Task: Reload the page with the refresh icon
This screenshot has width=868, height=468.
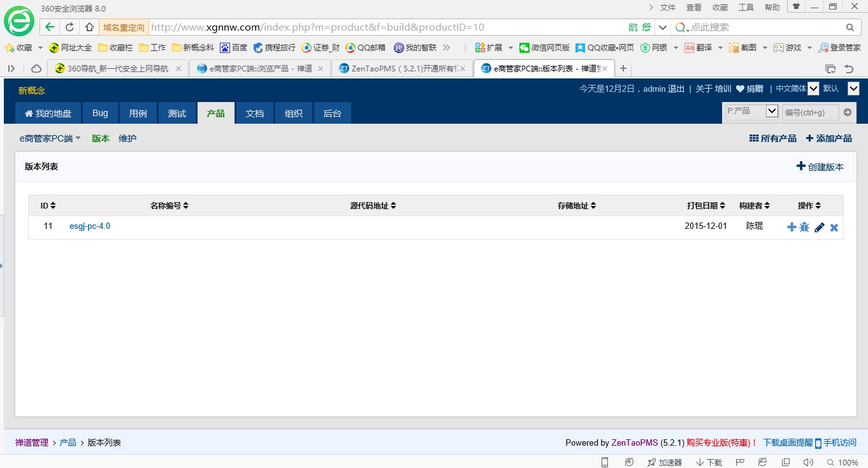Action: pos(69,27)
